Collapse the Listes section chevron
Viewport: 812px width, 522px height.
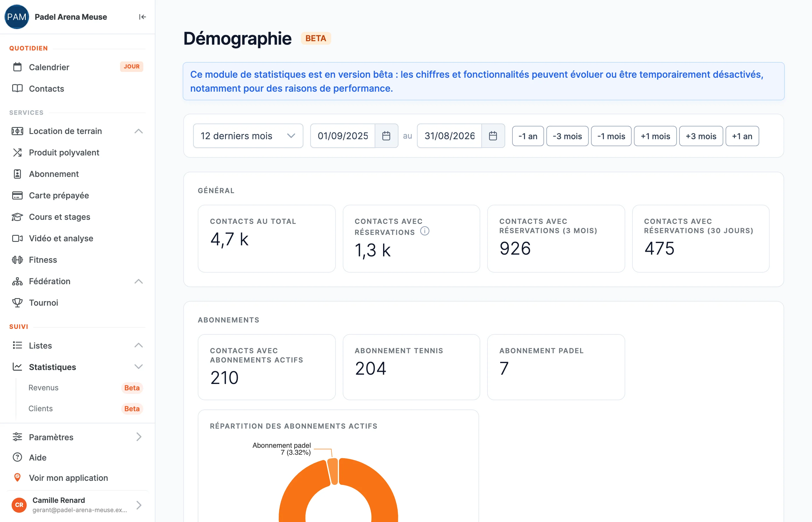139,345
